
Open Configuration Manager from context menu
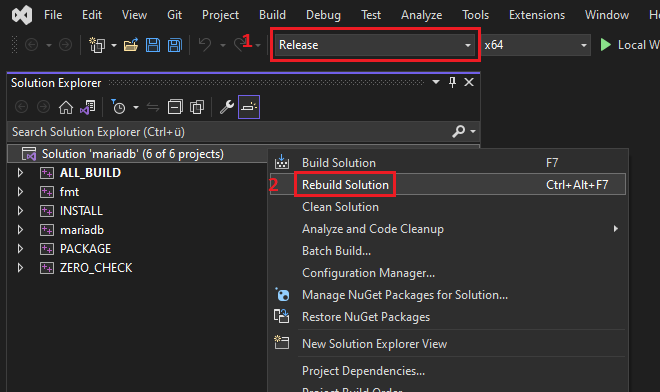coord(448,272)
